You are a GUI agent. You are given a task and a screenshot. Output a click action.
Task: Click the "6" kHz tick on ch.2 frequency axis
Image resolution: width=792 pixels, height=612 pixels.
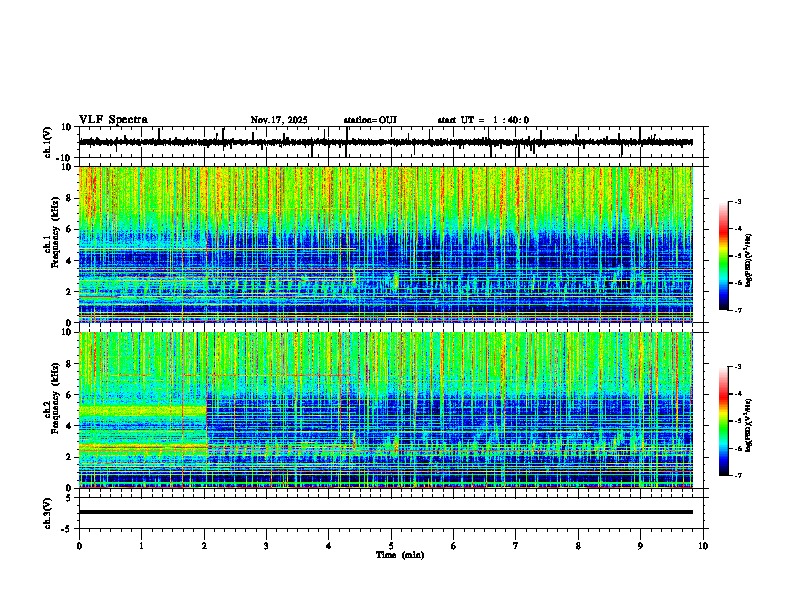tap(70, 394)
